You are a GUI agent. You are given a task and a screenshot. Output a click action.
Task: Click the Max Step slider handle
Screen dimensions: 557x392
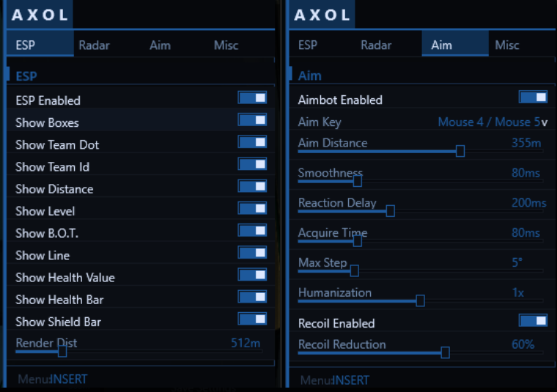[354, 271]
